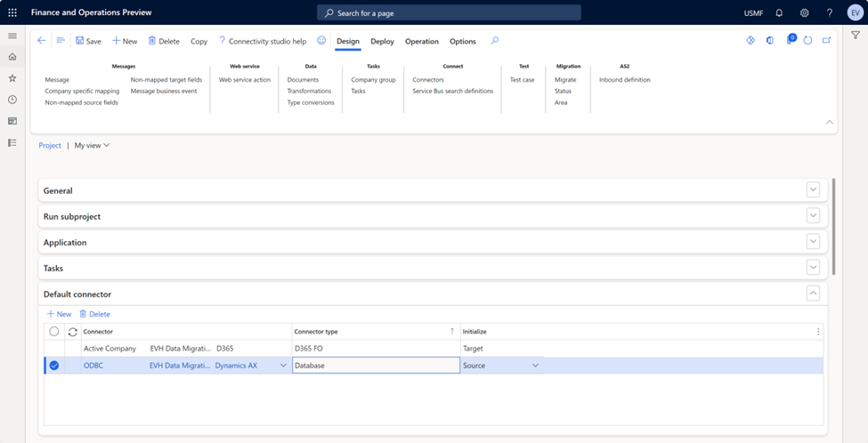Open ODBC connector lookup dropdown arrow
868x443 pixels.
point(283,365)
